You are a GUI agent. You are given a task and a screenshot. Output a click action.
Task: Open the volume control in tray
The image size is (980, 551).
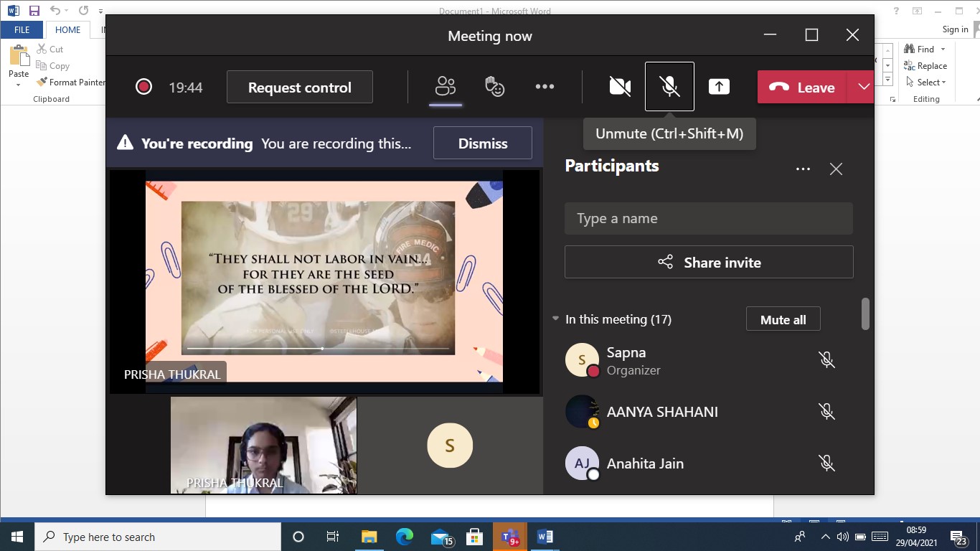[x=842, y=537]
